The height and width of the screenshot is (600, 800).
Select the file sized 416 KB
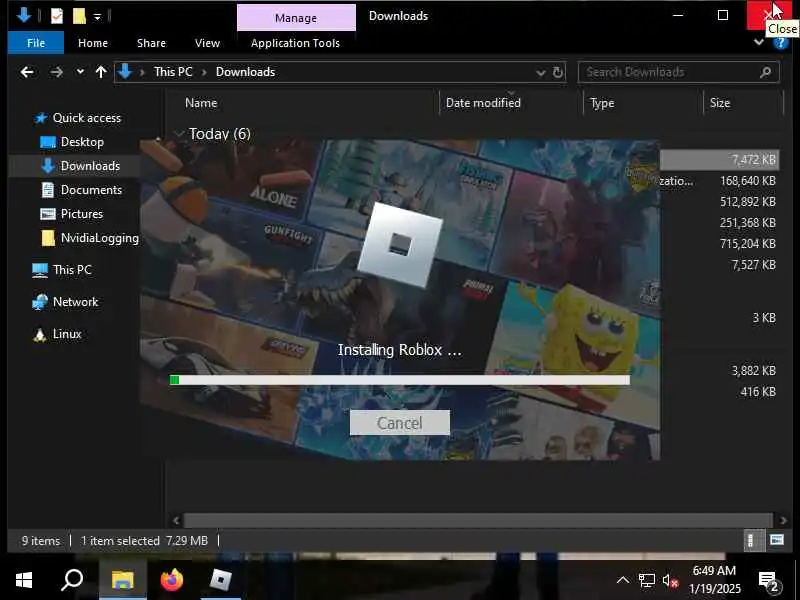click(x=758, y=391)
